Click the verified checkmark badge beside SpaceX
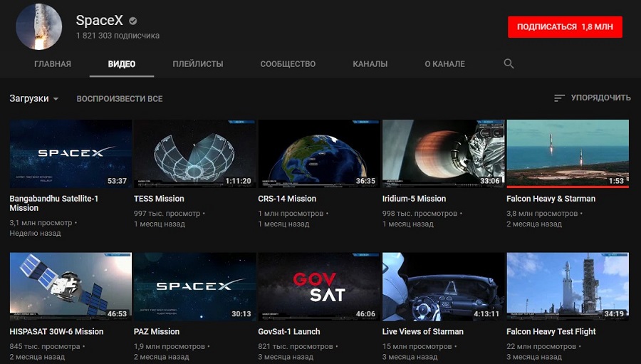The image size is (641, 364). coord(133,21)
